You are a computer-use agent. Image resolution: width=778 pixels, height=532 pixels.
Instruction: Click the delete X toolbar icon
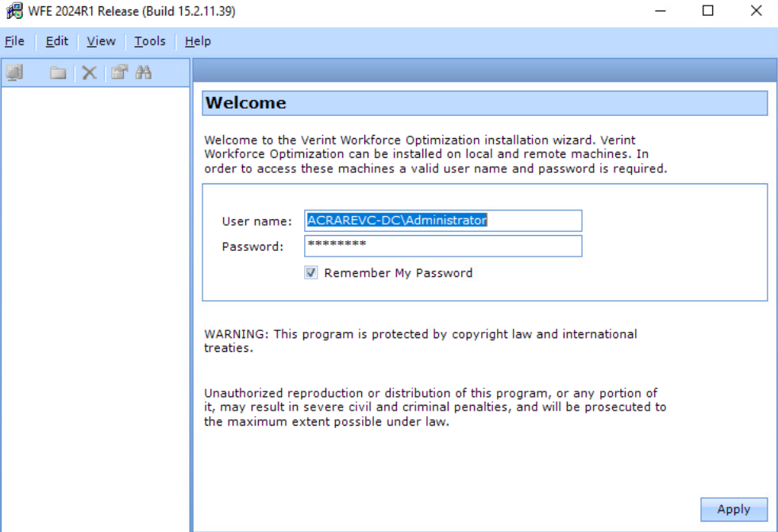coord(90,73)
